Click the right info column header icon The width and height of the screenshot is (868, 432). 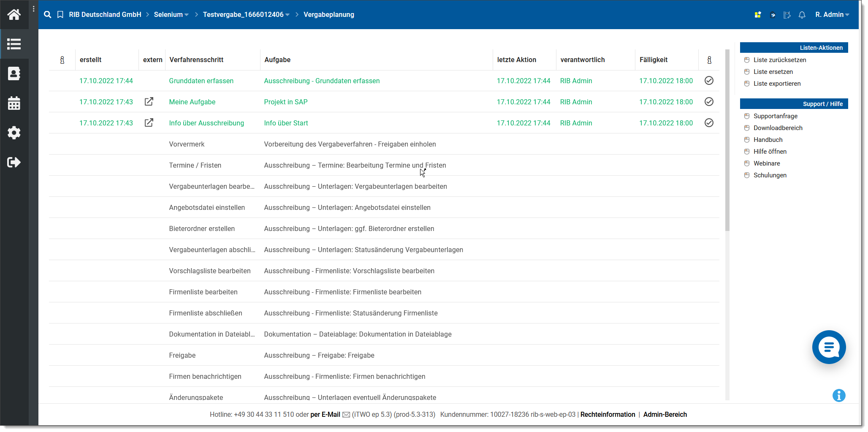tap(709, 60)
